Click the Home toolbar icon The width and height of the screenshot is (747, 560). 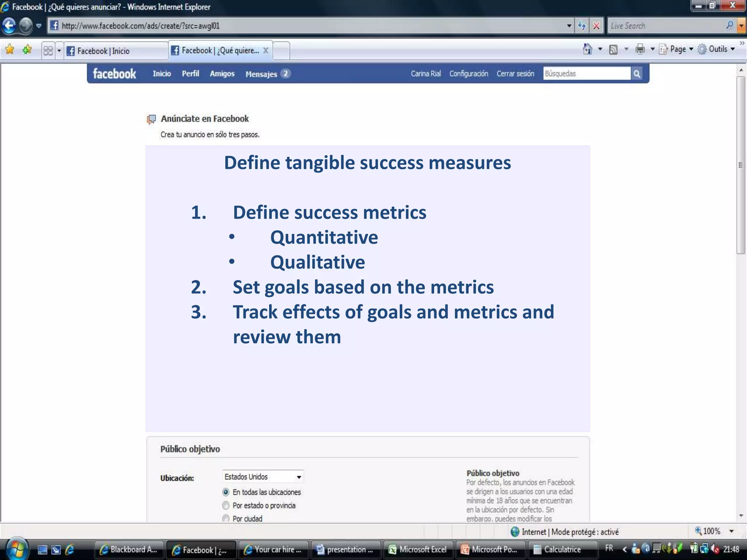click(x=587, y=49)
